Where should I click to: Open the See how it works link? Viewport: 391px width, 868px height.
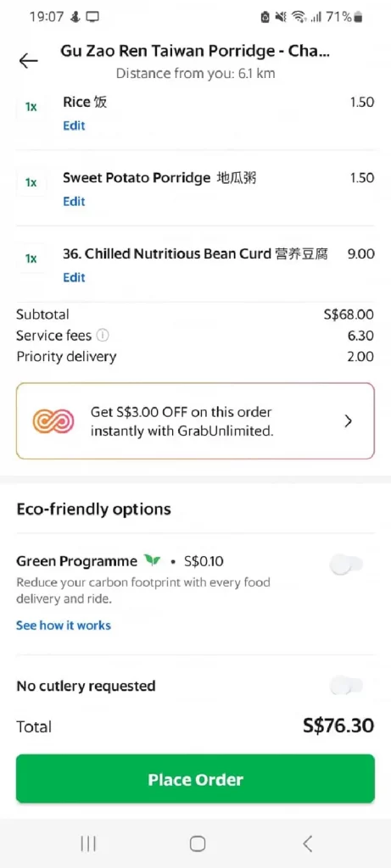[64, 626]
